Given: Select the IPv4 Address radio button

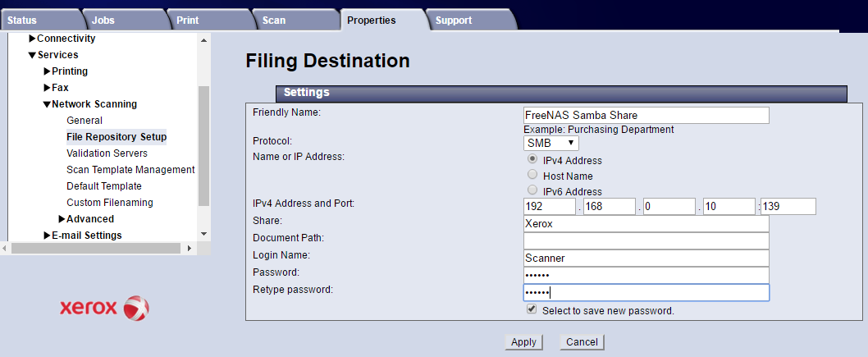Looking at the screenshot, I should click(x=533, y=159).
